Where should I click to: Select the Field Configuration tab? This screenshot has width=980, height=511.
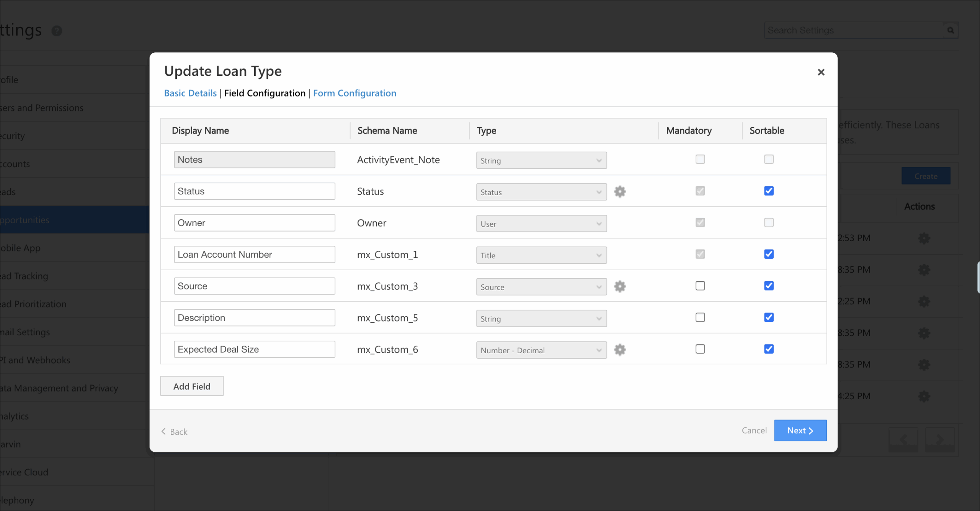265,93
